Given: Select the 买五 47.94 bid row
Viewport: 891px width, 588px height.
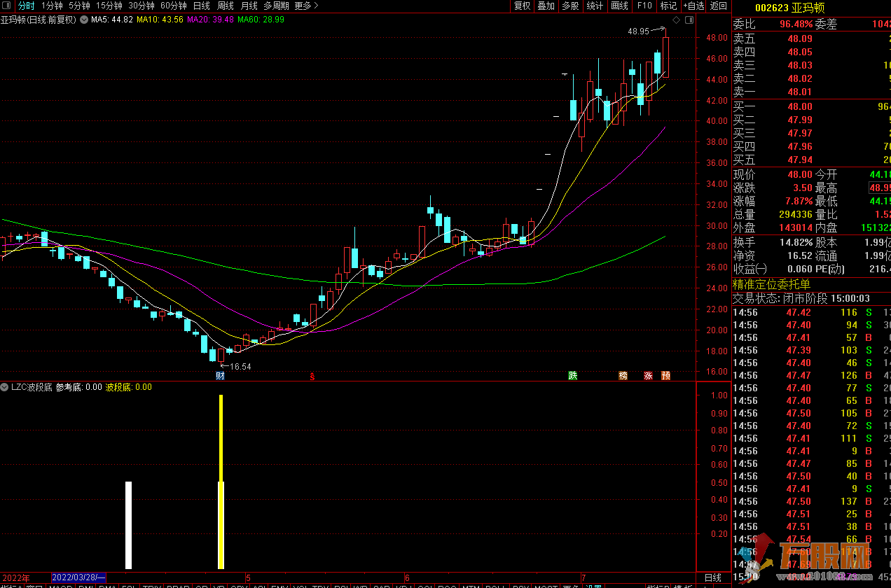Looking at the screenshot, I should 812,160.
